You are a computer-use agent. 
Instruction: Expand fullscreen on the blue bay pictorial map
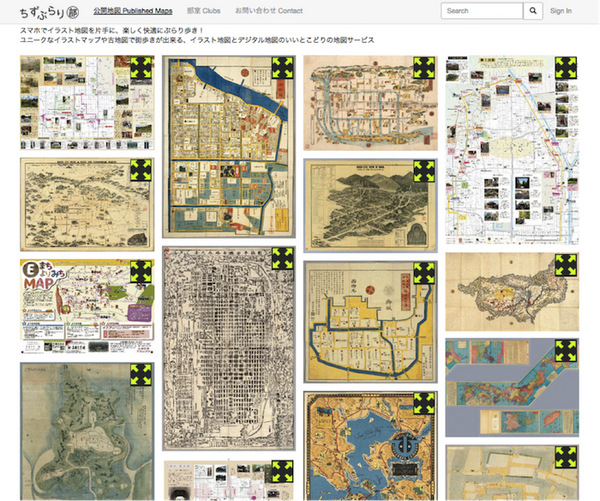tap(424, 403)
